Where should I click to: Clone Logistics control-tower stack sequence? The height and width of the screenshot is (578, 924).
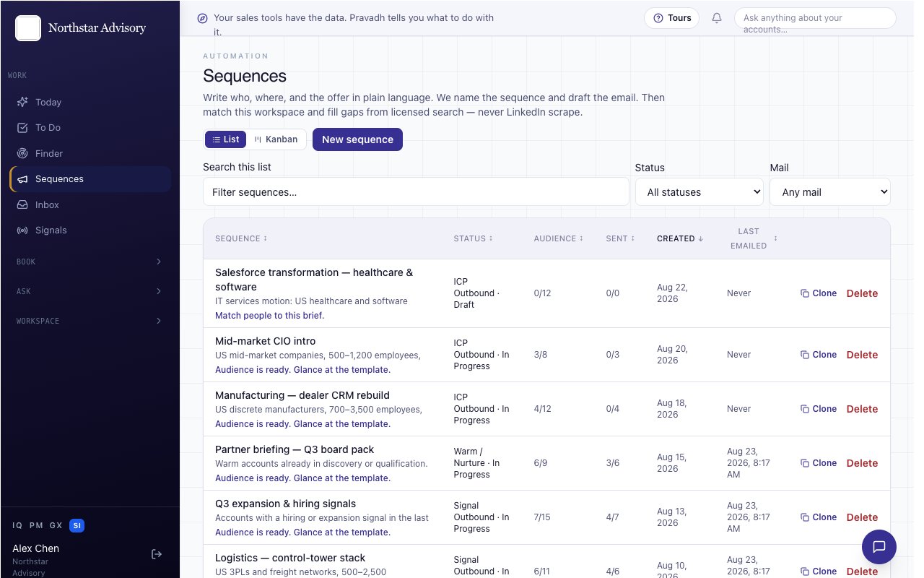point(819,571)
